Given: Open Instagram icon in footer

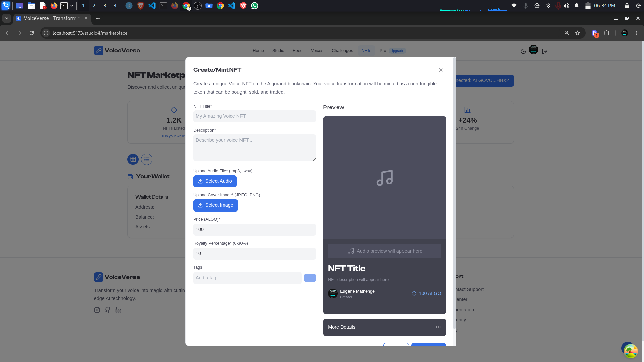Looking at the screenshot, I should pyautogui.click(x=97, y=310).
